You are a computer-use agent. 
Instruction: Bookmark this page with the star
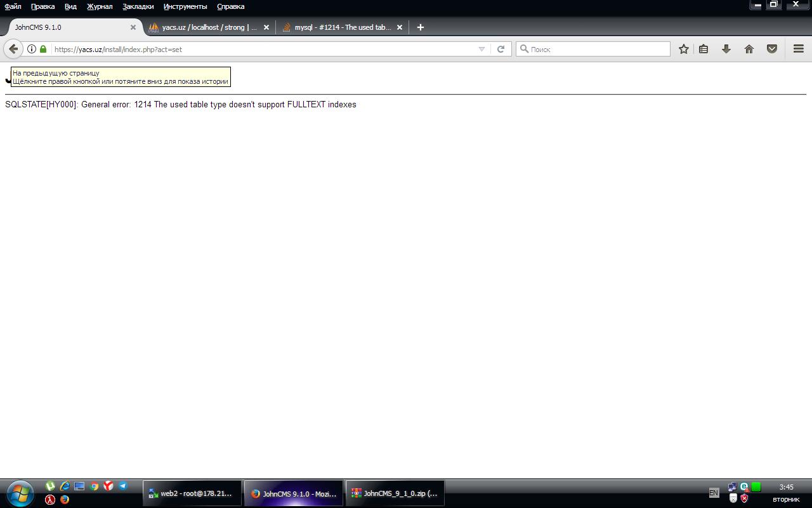click(683, 49)
